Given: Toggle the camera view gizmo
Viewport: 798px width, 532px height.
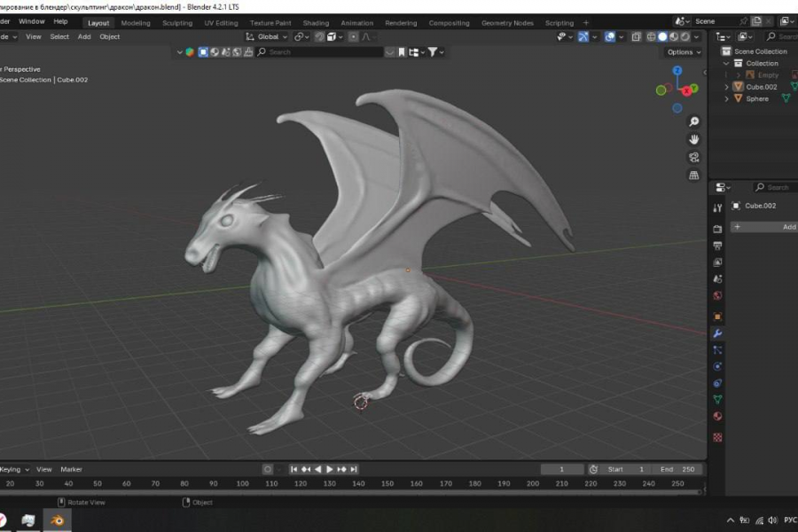Looking at the screenshot, I should pyautogui.click(x=693, y=157).
